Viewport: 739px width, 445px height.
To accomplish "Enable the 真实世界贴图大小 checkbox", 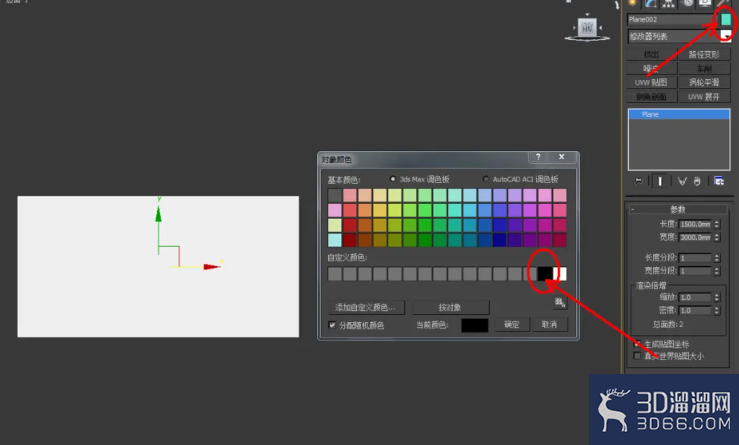I will [x=638, y=356].
